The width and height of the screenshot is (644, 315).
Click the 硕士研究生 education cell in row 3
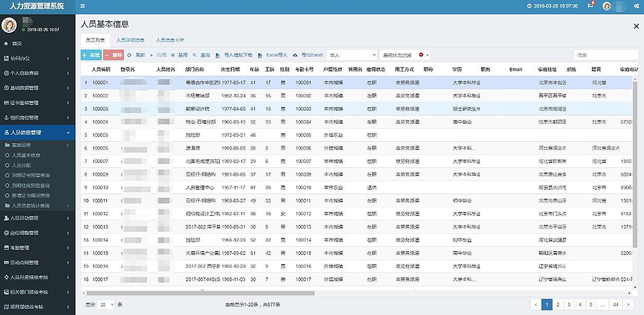466,109
